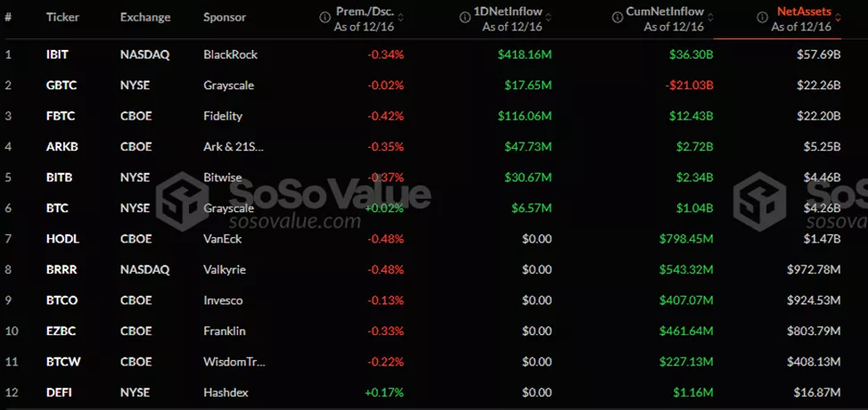Click BlackRock sponsor name
868x410 pixels.
(230, 54)
